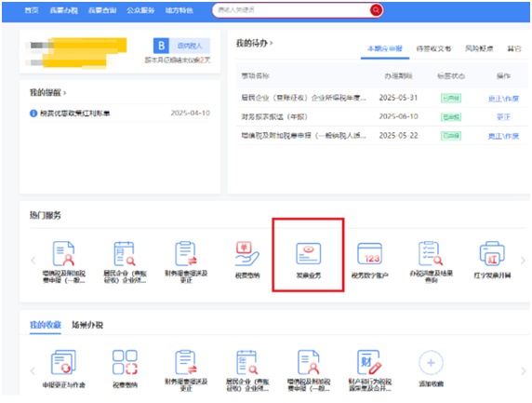This screenshot has width=532, height=403.
Task: Expand 我的提醒 section arrow
Action: [x=64, y=93]
